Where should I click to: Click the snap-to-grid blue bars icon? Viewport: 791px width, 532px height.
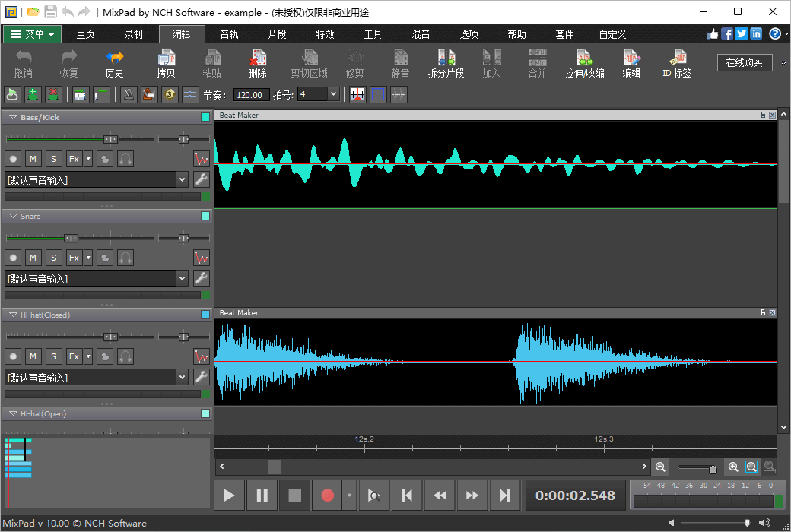pos(378,94)
